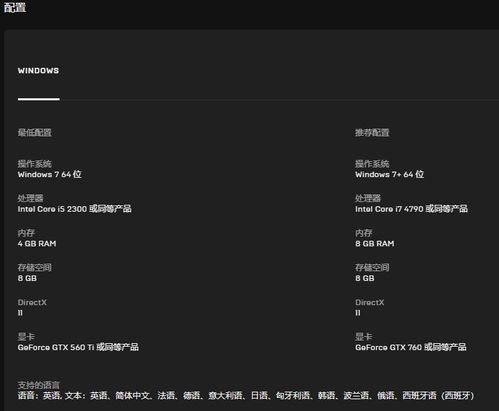
Task: Click the recommended DirectX '11' value
Action: pyautogui.click(x=358, y=313)
